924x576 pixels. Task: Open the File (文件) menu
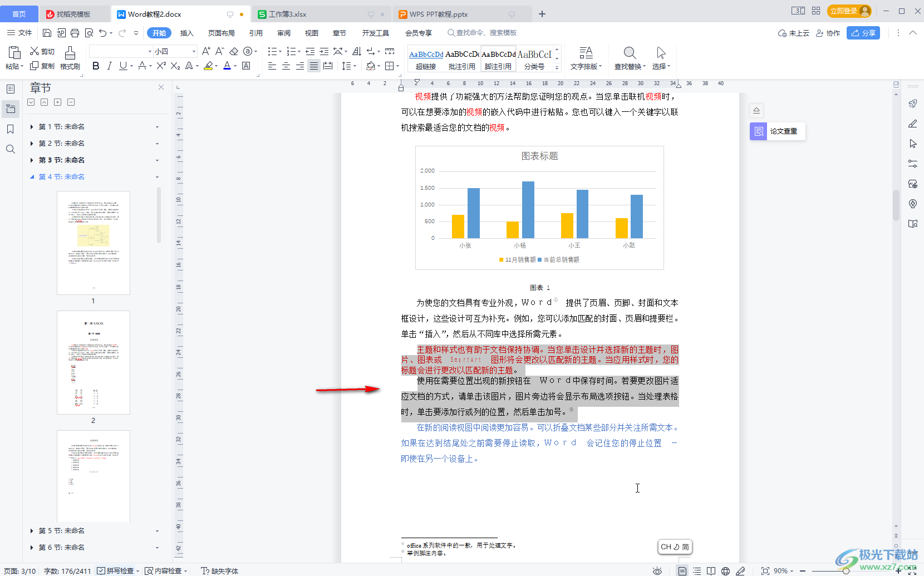[20, 33]
